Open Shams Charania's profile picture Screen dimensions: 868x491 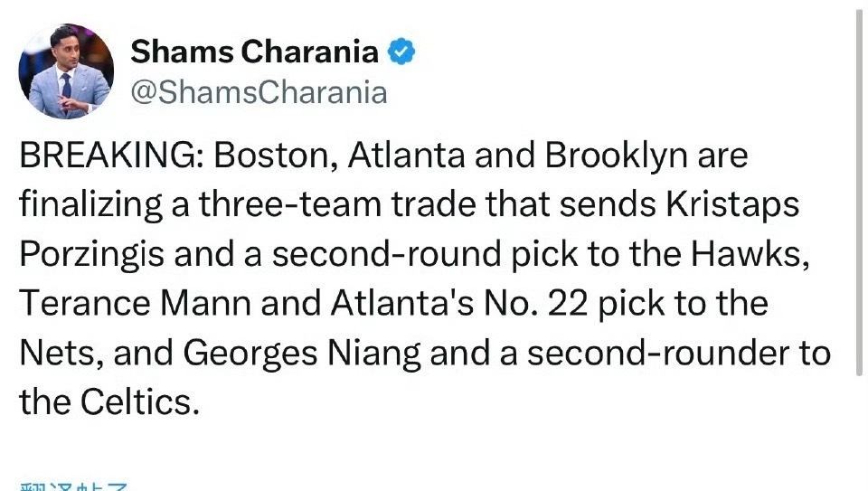coord(66,71)
